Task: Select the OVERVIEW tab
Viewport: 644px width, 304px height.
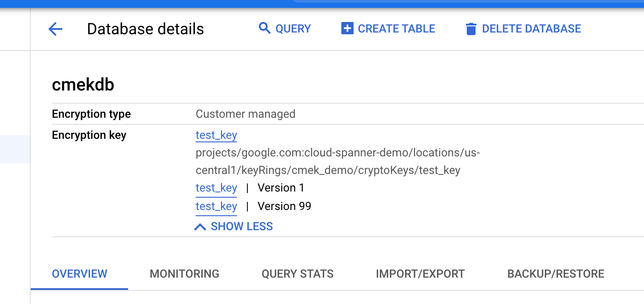Action: point(79,274)
